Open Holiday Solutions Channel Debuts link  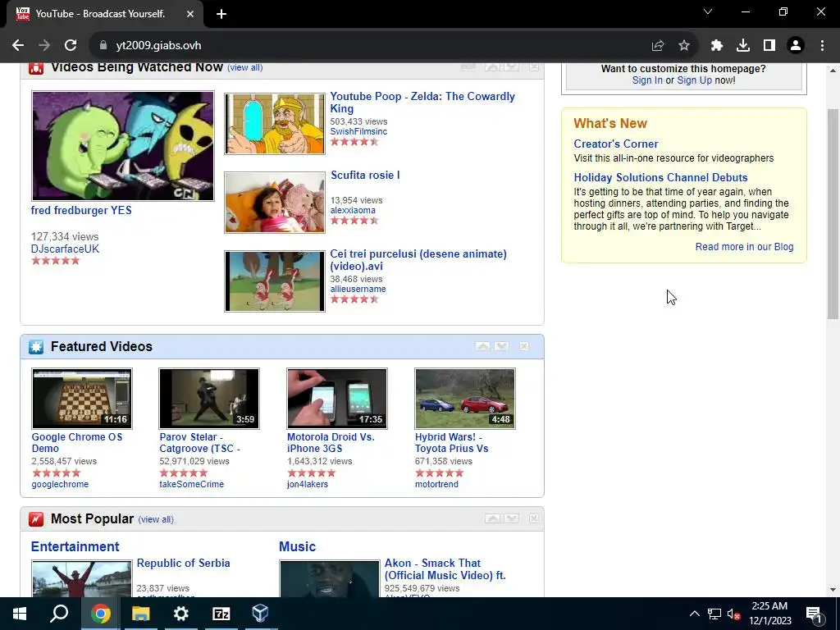pyautogui.click(x=660, y=178)
